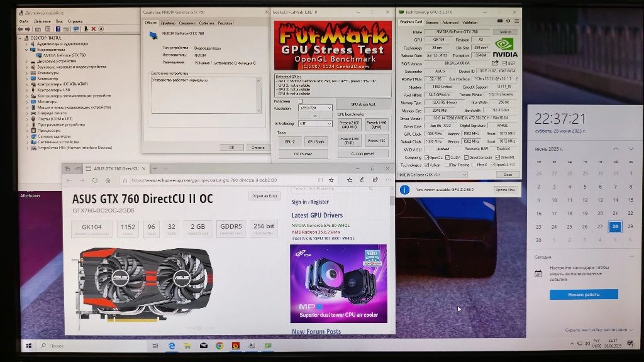Click Sign in on TechPowerUp page
This screenshot has height=362, width=644.
pyautogui.click(x=299, y=202)
